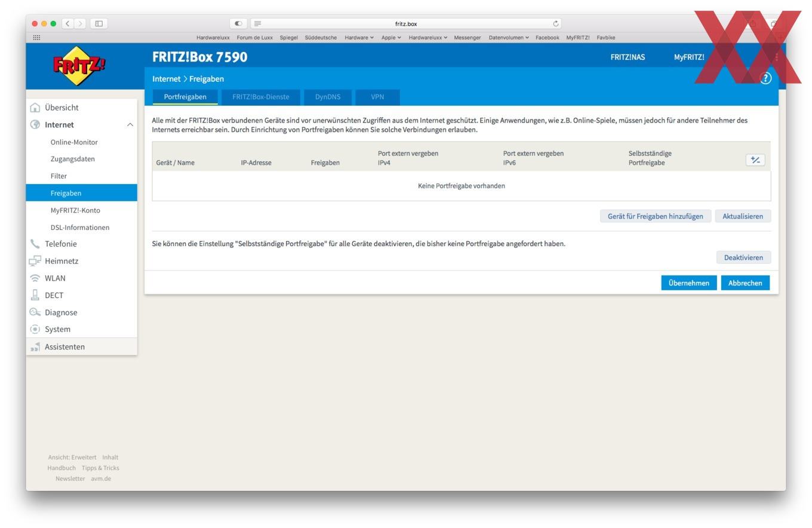Click the Internet breadcrumb link
The image size is (812, 528).
pos(166,79)
